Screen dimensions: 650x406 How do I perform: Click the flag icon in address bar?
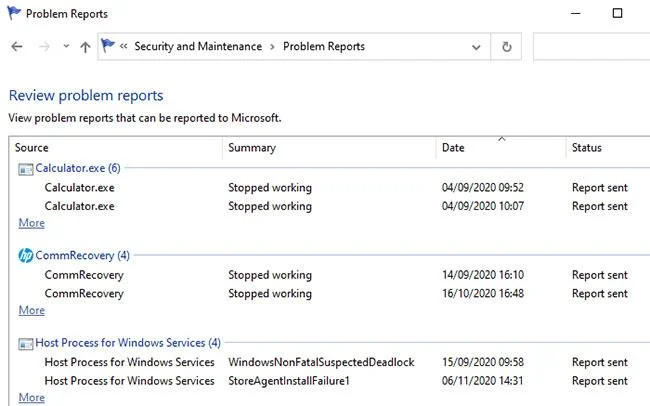pyautogui.click(x=108, y=45)
